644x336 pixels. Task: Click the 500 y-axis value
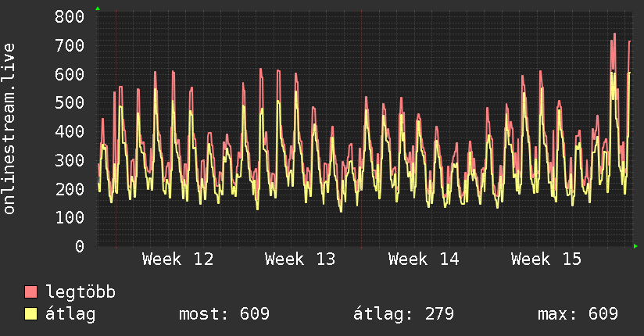[70, 102]
